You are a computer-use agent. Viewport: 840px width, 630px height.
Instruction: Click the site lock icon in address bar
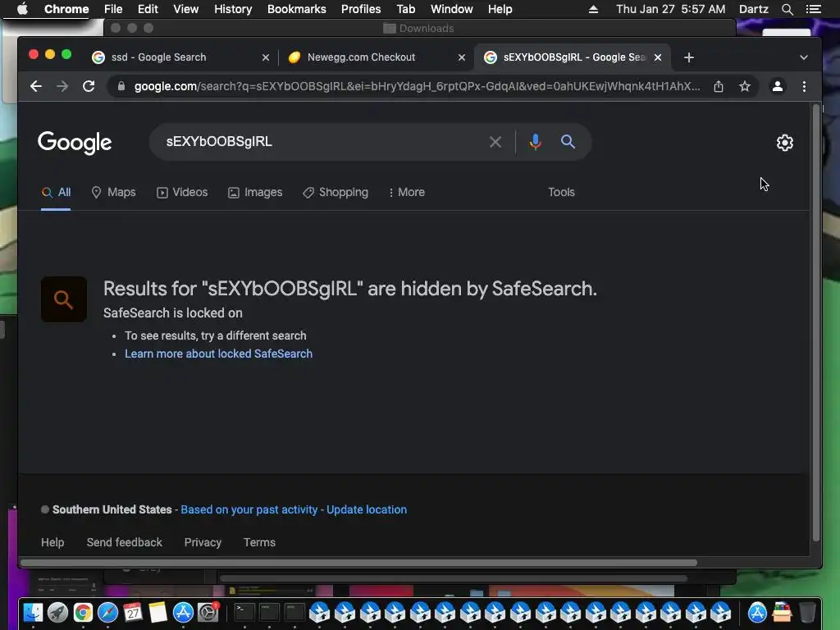pyautogui.click(x=121, y=86)
